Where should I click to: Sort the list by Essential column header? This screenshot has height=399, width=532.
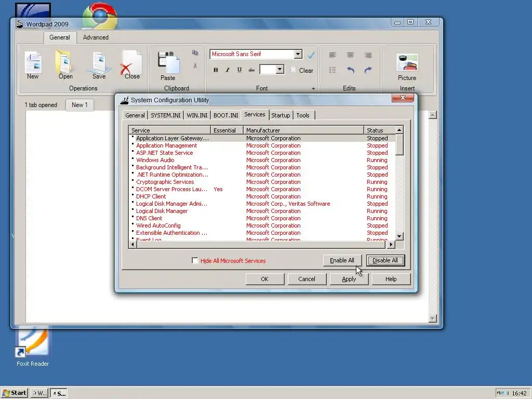pos(227,130)
